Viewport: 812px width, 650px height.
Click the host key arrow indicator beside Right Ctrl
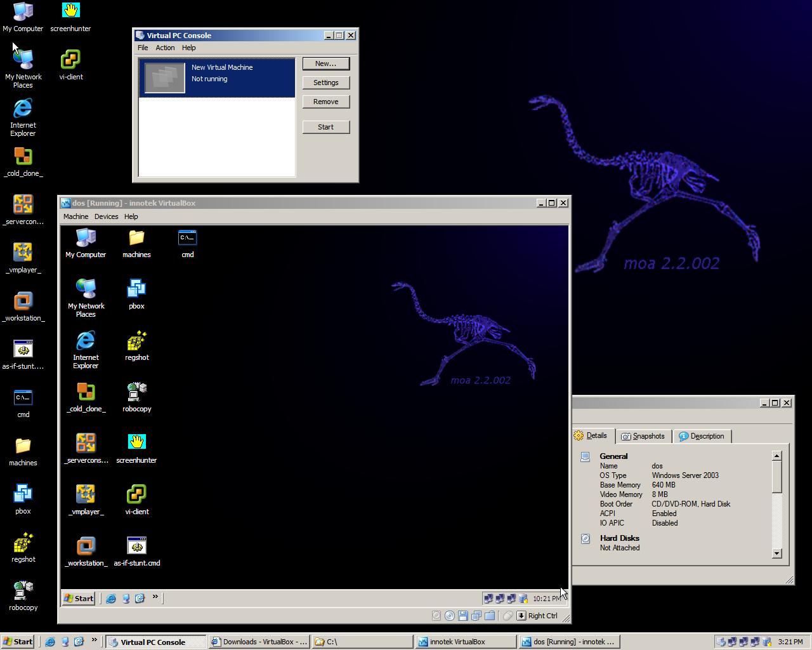click(521, 616)
